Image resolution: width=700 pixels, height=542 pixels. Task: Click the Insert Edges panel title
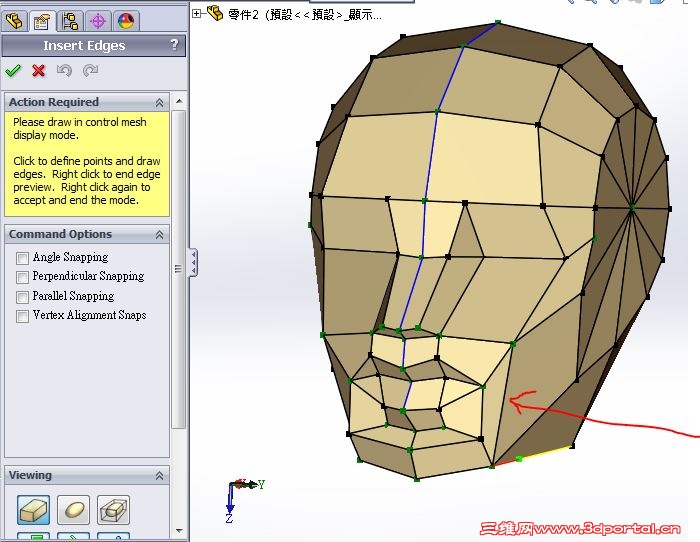click(84, 46)
